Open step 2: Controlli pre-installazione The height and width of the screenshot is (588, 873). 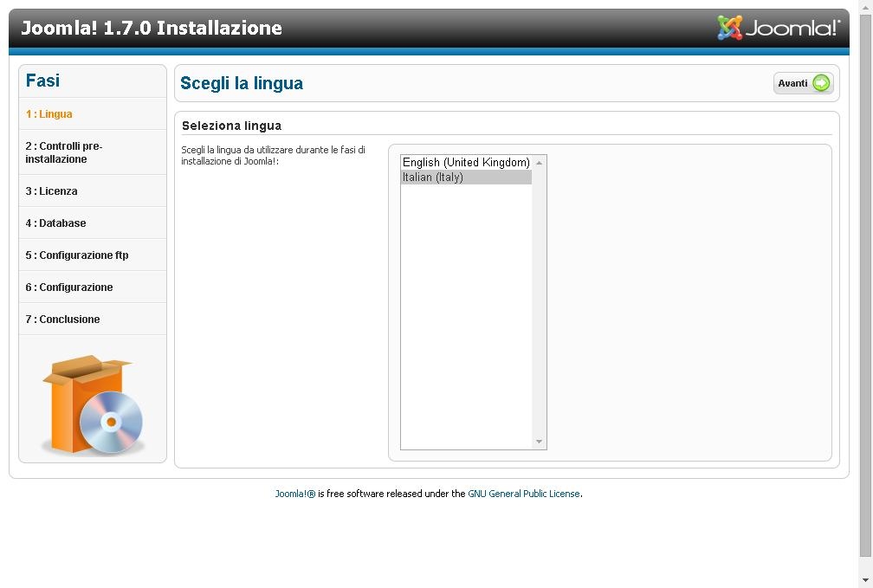[x=63, y=152]
